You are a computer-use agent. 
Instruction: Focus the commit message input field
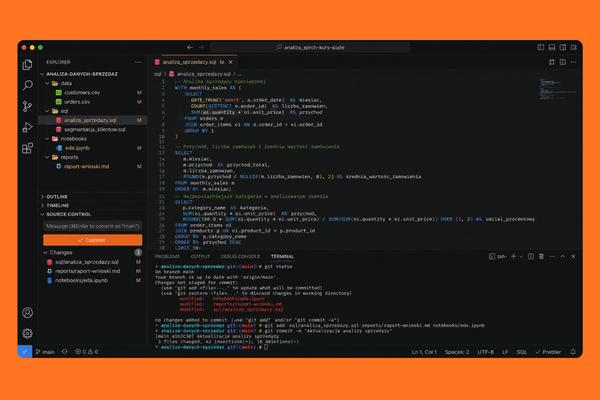93,226
